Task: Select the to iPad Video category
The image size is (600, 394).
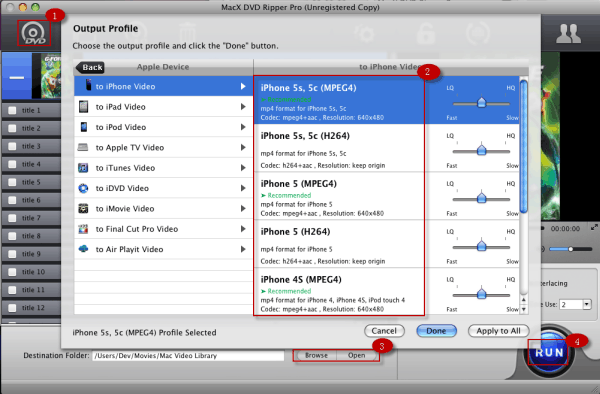Action: [x=163, y=107]
